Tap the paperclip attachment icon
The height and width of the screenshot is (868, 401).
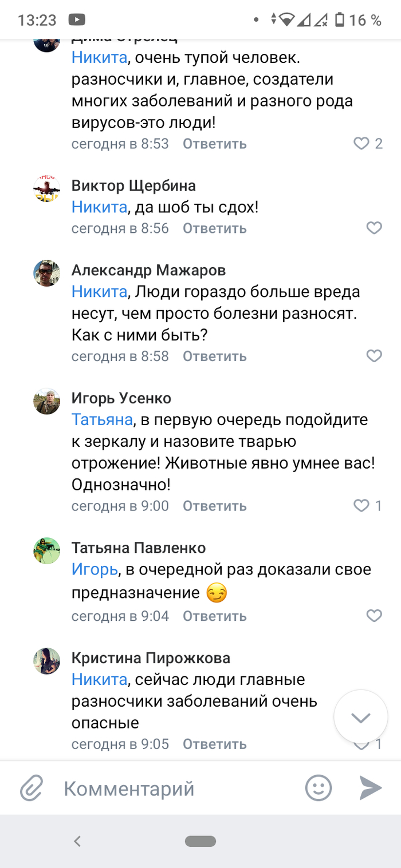coord(32,788)
